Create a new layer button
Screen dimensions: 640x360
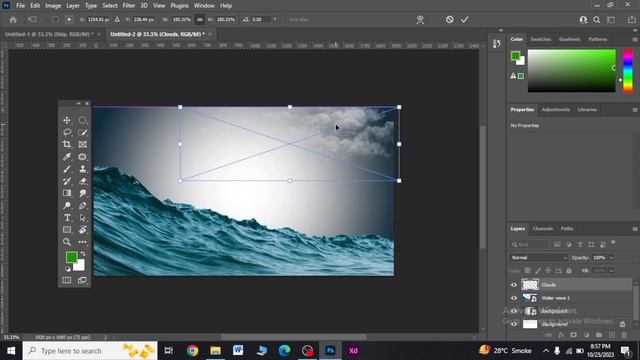point(611,335)
